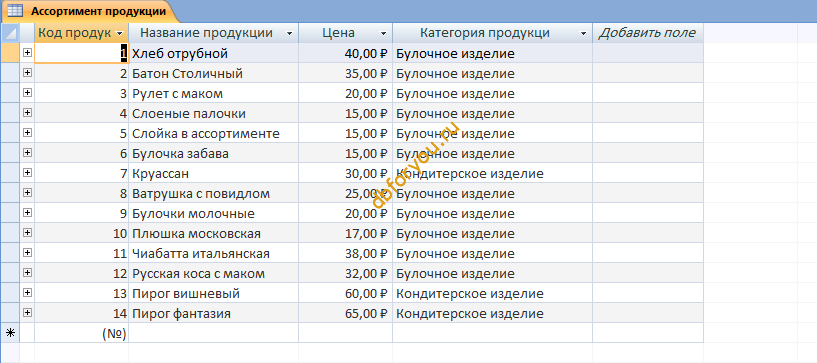817x363 pixels.
Task: Click the Рулет с маком cell
Action: point(214,94)
